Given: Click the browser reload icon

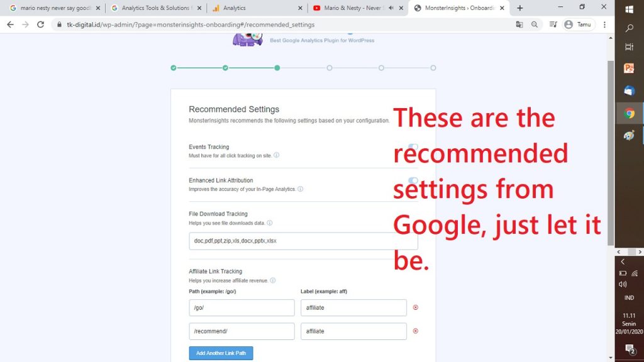Looking at the screenshot, I should (x=41, y=25).
